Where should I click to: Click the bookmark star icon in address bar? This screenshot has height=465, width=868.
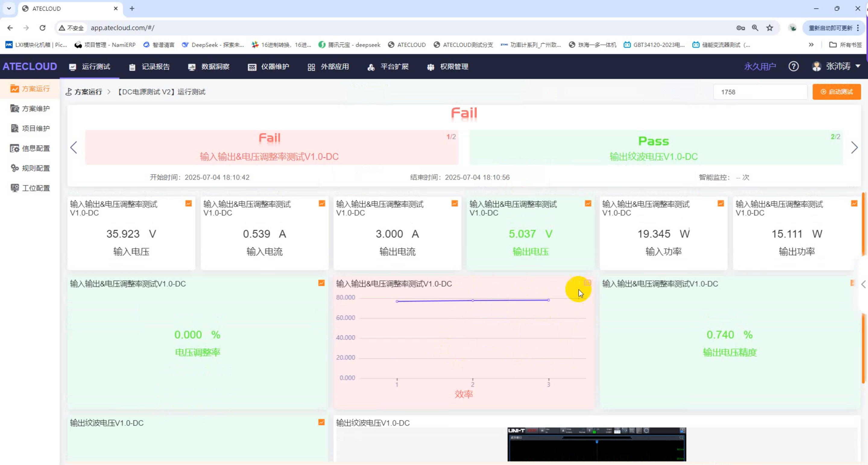point(770,28)
